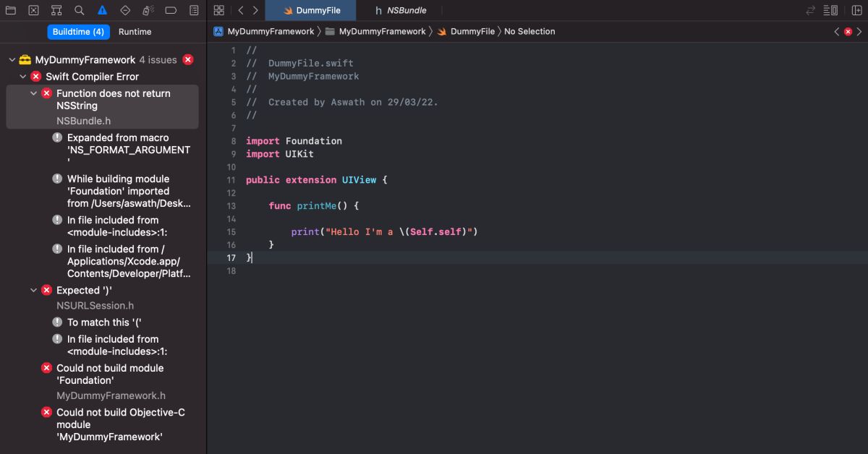The image size is (868, 454).
Task: Click 'Expanded from macro NS_FORMAT_ARGUMENT' note
Action: point(129,150)
